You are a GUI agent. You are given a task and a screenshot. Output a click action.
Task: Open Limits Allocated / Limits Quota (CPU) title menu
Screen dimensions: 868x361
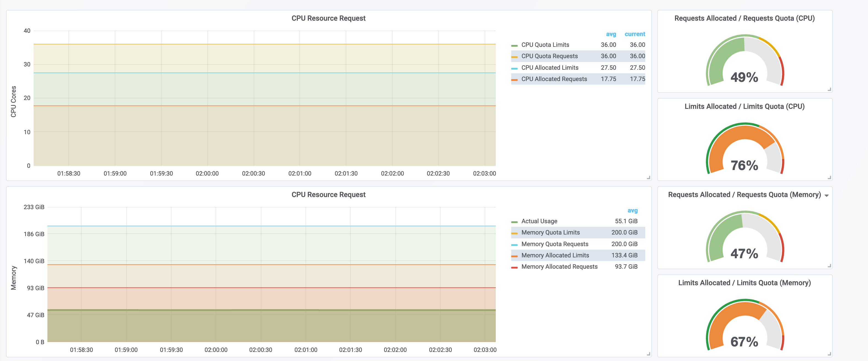pyautogui.click(x=744, y=106)
